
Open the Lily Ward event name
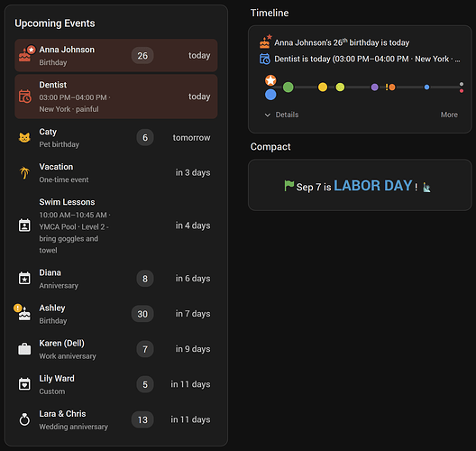57,379
